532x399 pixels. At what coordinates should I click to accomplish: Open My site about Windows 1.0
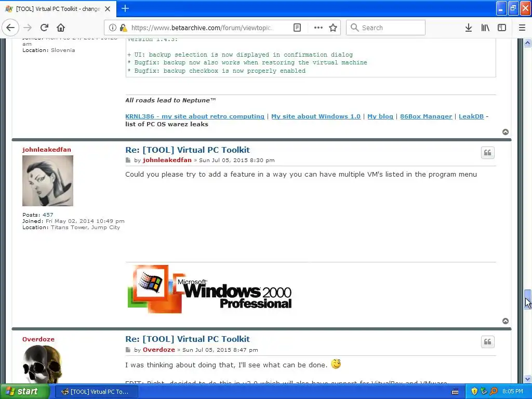316,116
